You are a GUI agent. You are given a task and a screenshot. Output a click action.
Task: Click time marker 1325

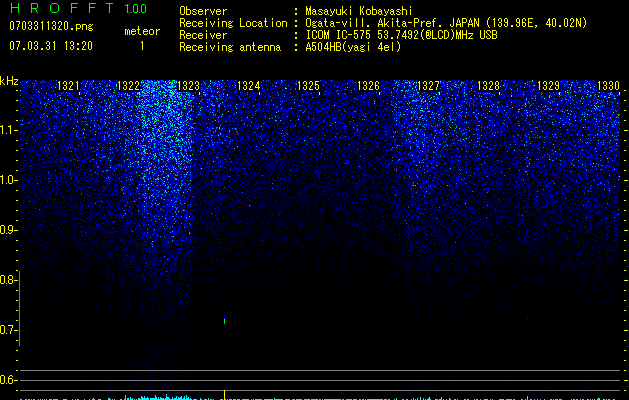click(308, 85)
